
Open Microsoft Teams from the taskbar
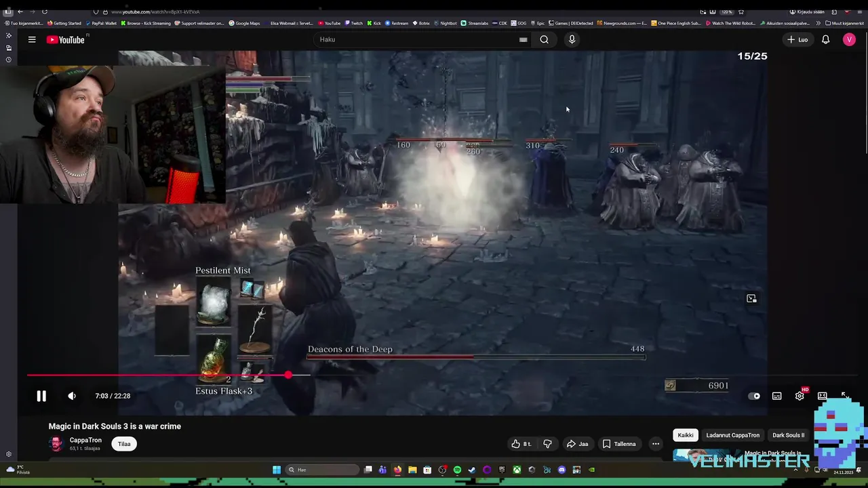tap(382, 470)
